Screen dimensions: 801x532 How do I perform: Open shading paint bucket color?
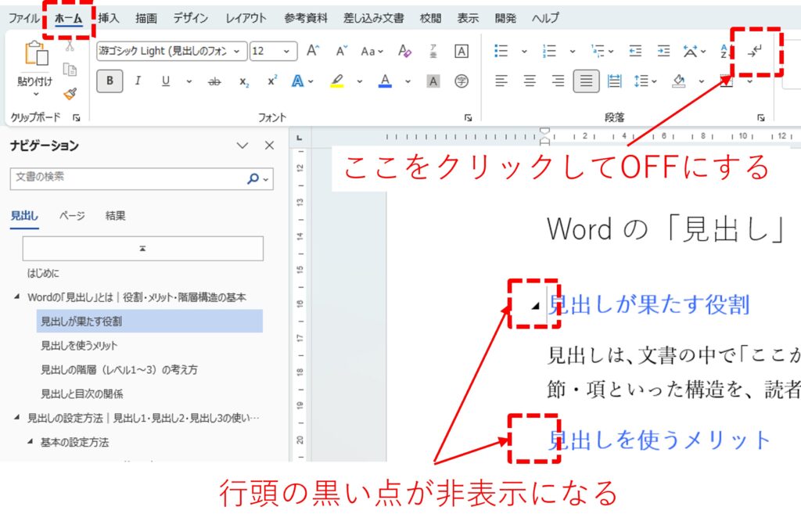pyautogui.click(x=678, y=81)
